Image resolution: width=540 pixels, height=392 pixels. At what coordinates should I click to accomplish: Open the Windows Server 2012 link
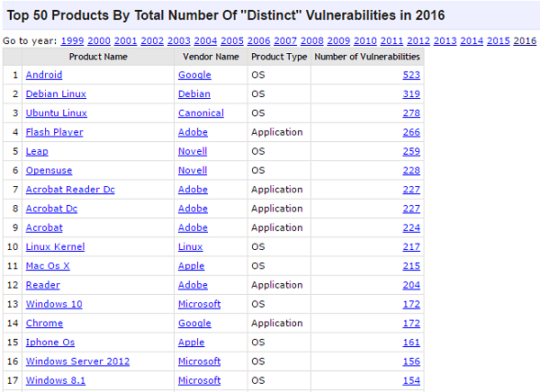[x=77, y=361]
